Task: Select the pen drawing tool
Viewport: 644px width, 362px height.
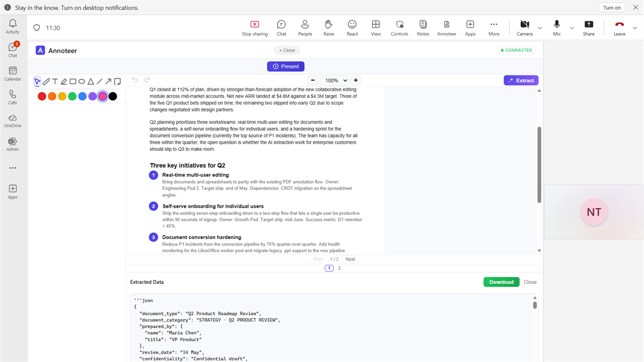Action: (46, 82)
